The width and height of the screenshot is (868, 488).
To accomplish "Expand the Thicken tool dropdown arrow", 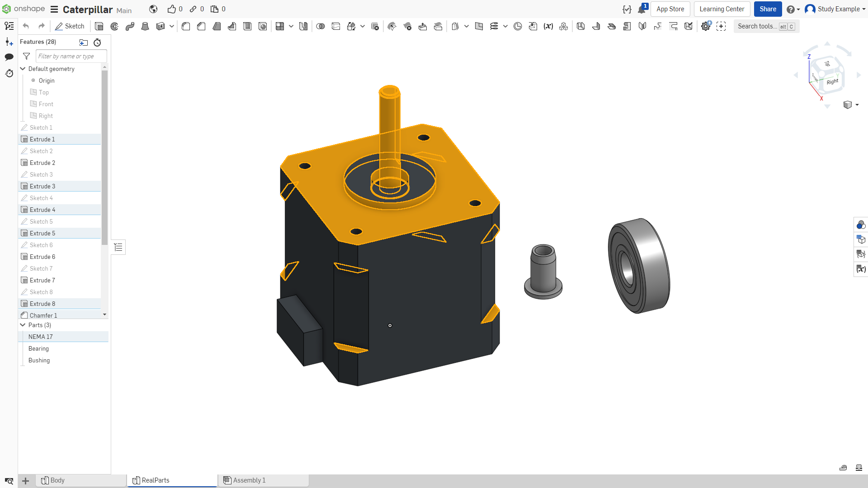I will click(x=172, y=26).
